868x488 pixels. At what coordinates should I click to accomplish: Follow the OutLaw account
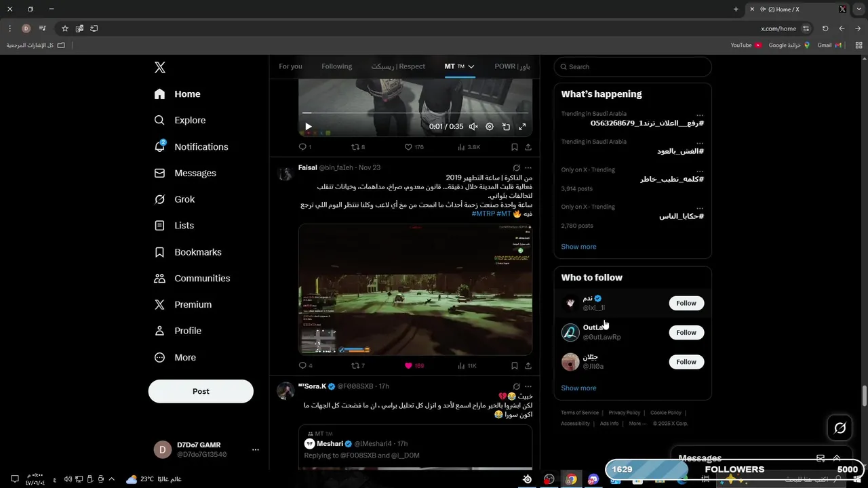coord(686,332)
